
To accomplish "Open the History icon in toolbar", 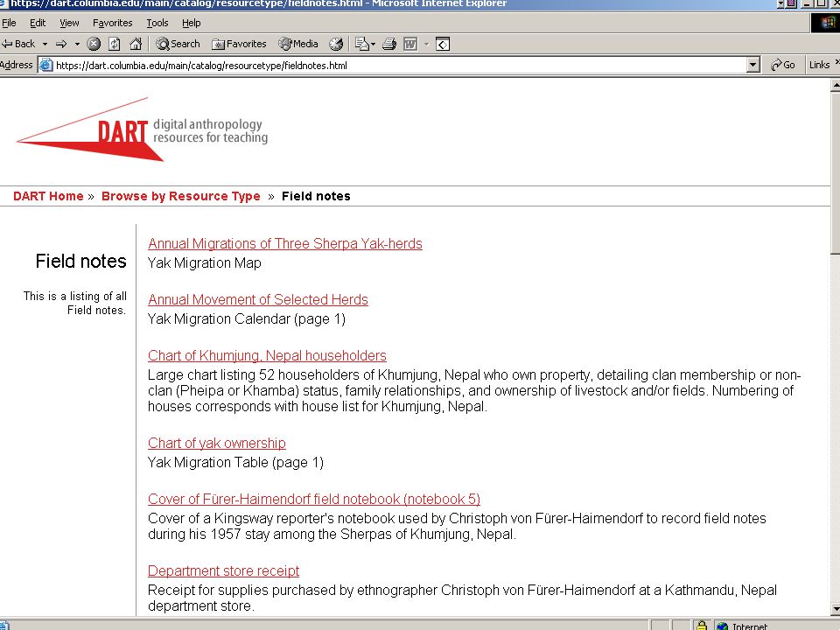I will click(x=336, y=44).
